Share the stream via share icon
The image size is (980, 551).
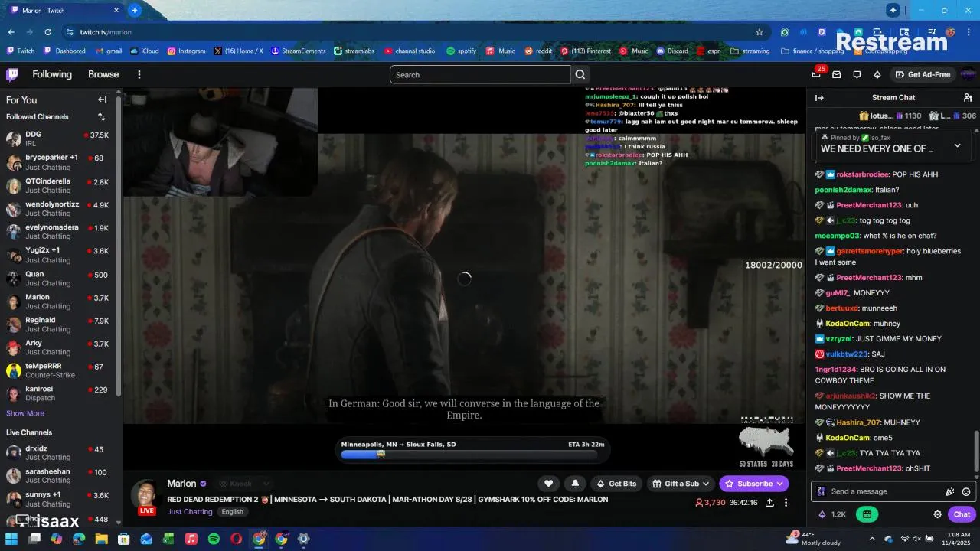point(769,503)
